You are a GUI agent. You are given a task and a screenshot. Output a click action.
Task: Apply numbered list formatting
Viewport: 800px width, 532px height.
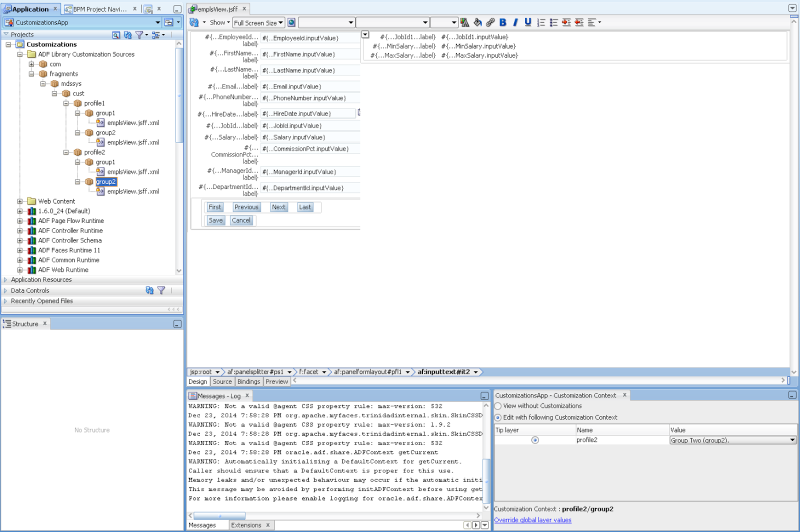click(541, 22)
